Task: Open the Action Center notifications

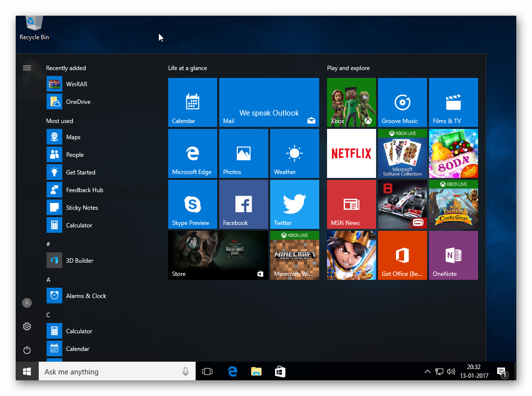Action: coord(502,371)
